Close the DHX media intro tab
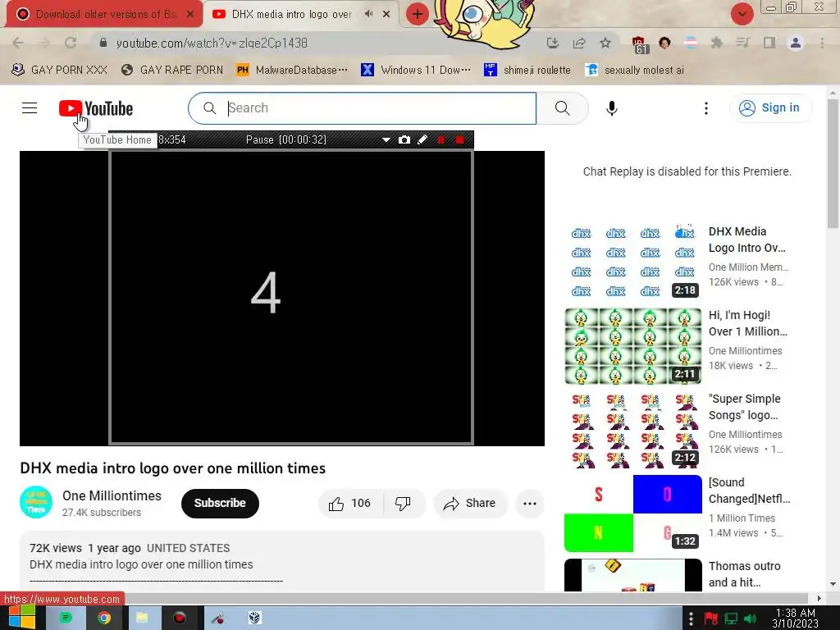The width and height of the screenshot is (840, 630). (x=386, y=14)
